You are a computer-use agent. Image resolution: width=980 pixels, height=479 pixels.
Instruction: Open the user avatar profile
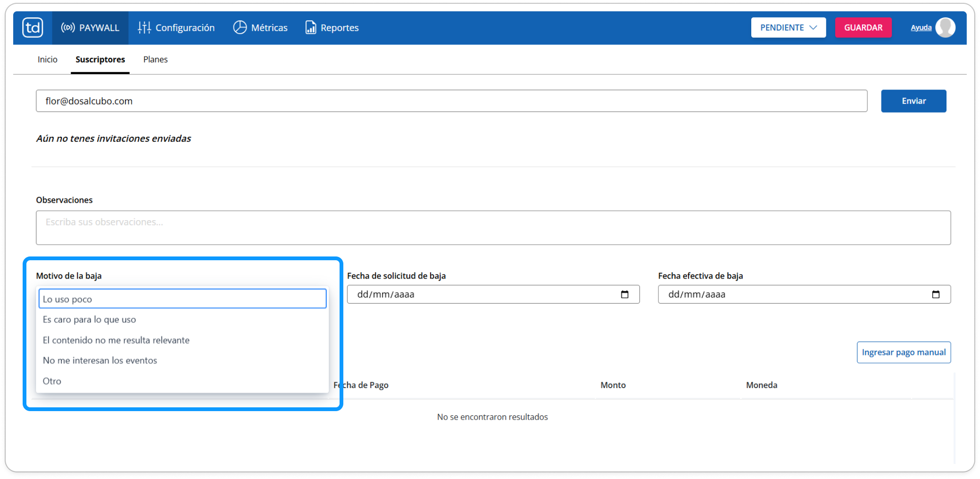tap(945, 27)
